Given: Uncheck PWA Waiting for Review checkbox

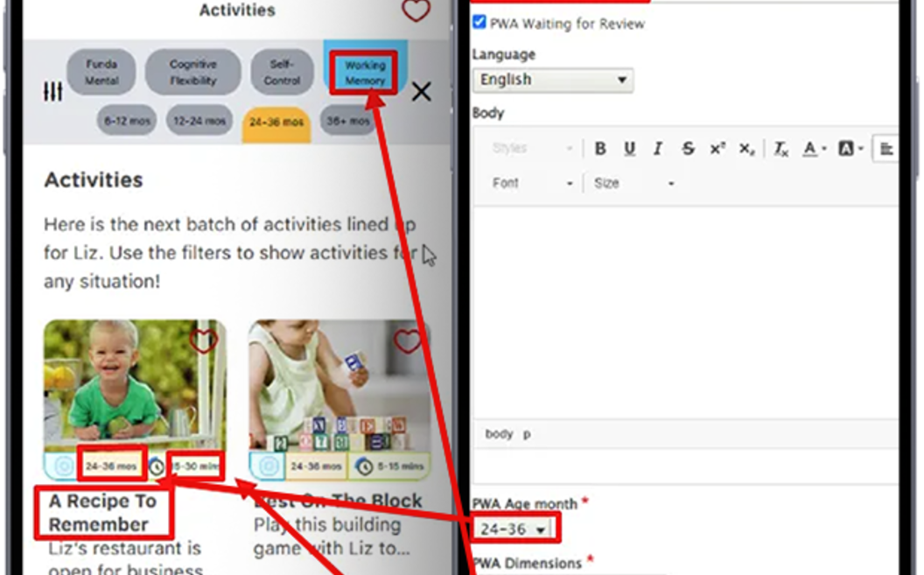Looking at the screenshot, I should [479, 23].
